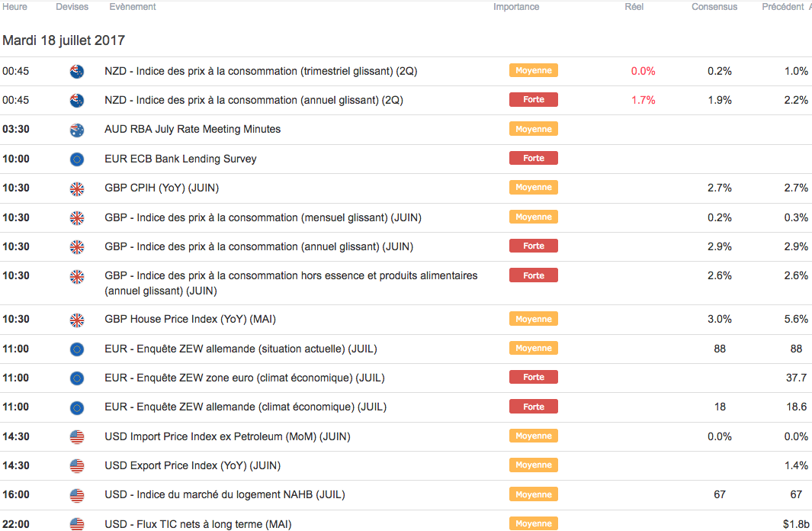Select the Heure column header
The width and height of the screenshot is (812, 531).
15,7
